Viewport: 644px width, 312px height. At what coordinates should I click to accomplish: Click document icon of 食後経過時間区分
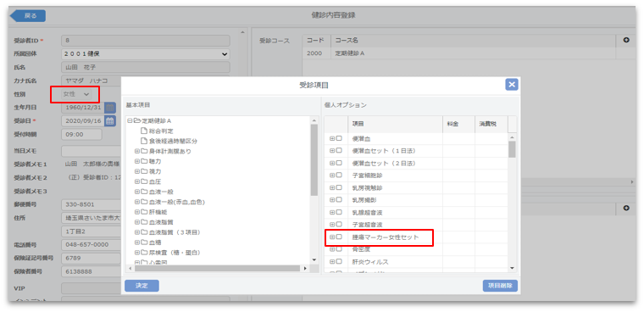click(x=144, y=141)
